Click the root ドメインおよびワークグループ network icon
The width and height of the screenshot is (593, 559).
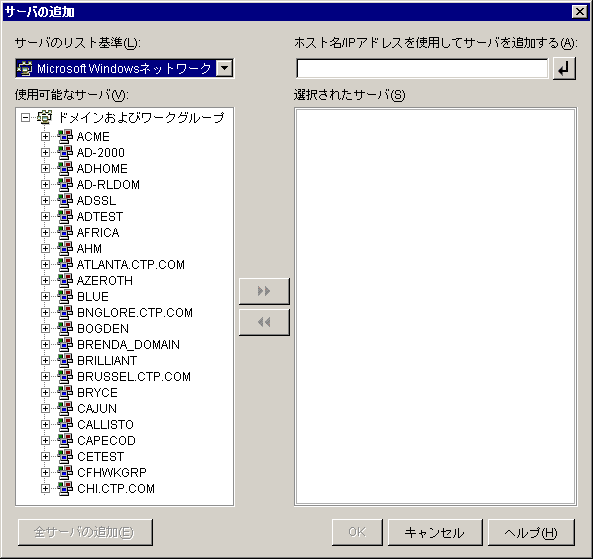coord(45,117)
